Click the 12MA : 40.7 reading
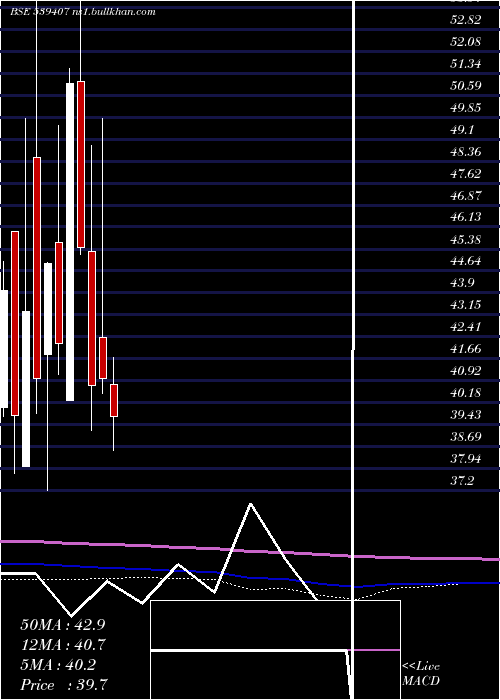Viewport: 500px width, 700px height. (62, 645)
